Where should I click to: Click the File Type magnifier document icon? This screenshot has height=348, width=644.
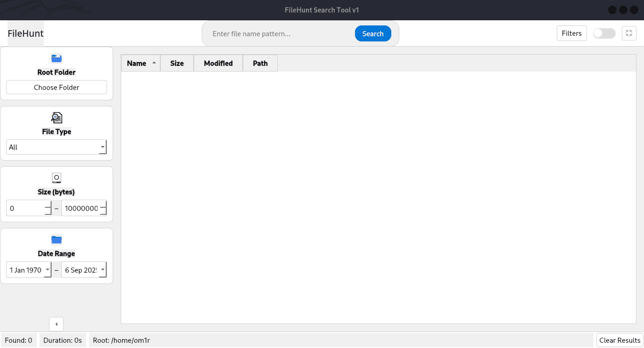tap(57, 118)
